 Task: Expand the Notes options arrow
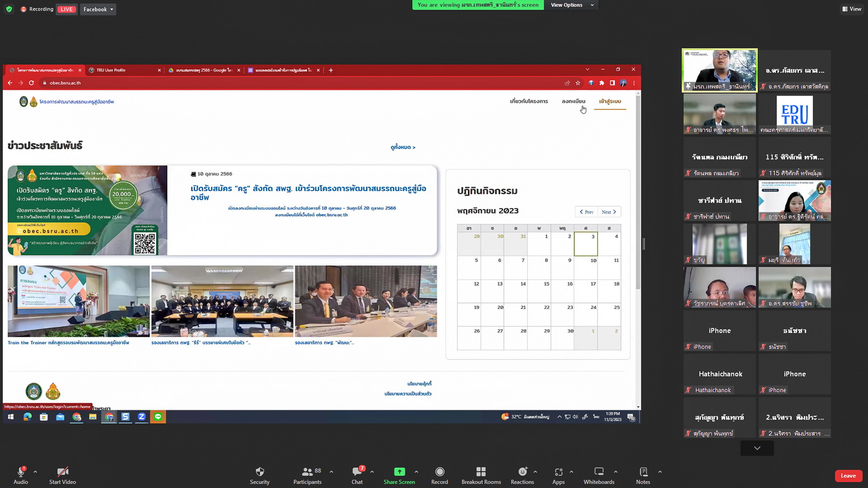tap(659, 472)
